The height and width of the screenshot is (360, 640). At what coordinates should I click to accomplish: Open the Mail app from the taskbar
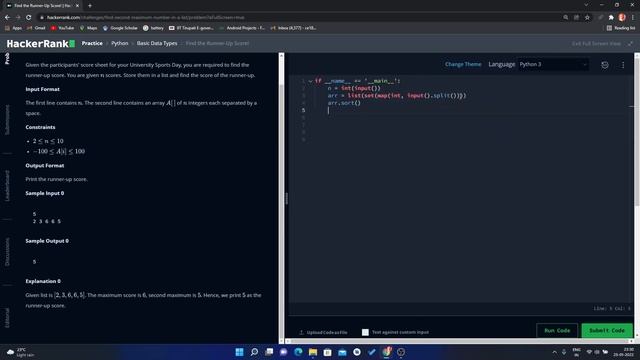342,352
